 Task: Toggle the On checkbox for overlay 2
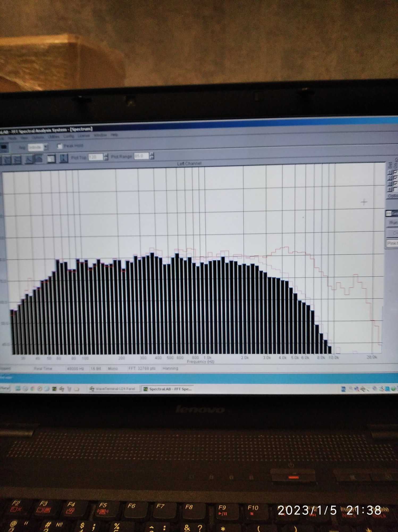point(395,178)
